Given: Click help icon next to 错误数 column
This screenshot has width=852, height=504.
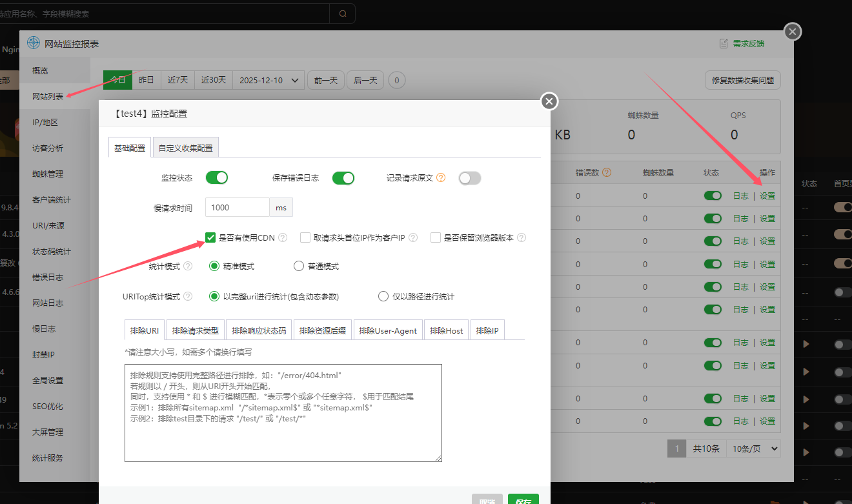Looking at the screenshot, I should 606,173.
